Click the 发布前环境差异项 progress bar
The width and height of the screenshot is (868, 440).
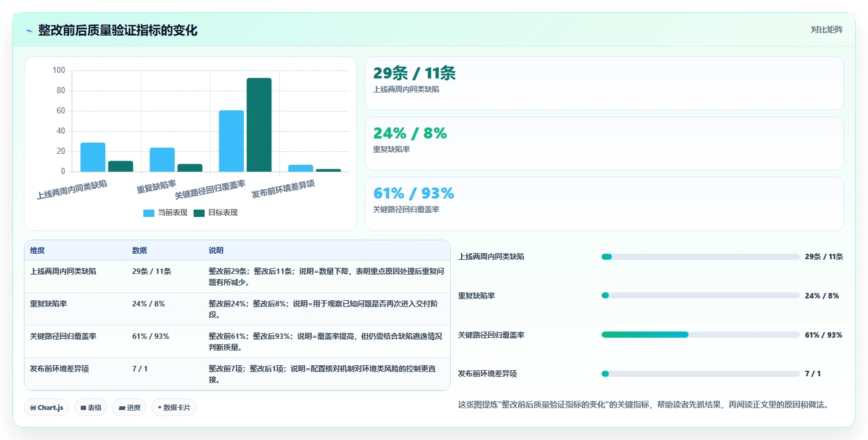pos(701,374)
